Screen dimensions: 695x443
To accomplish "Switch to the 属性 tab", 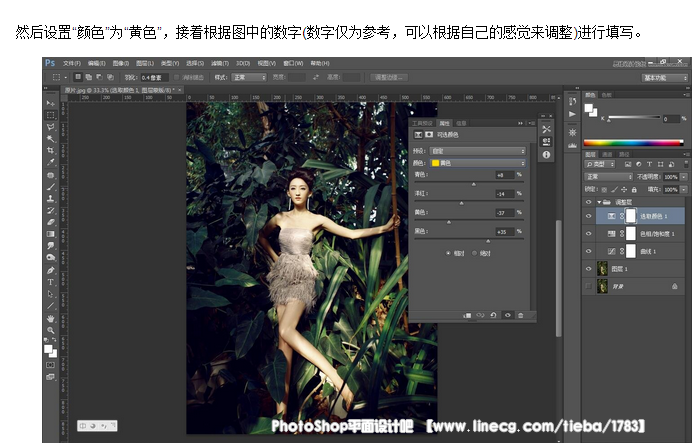I will 444,123.
